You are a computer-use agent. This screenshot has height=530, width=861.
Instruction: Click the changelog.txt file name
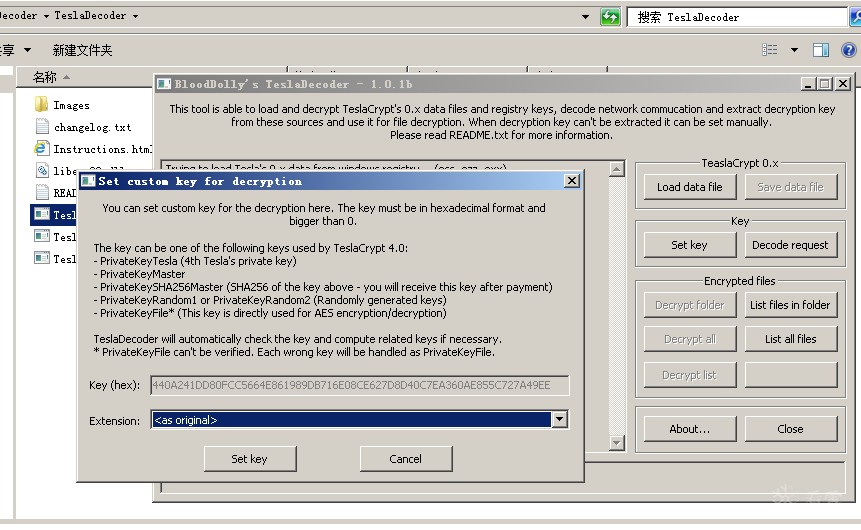pyautogui.click(x=92, y=127)
